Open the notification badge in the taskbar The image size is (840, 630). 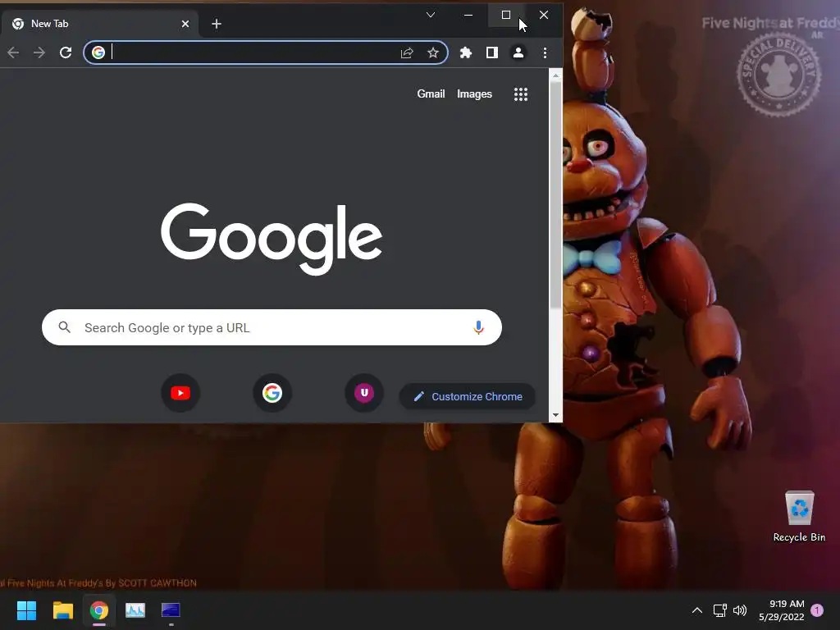click(x=817, y=610)
